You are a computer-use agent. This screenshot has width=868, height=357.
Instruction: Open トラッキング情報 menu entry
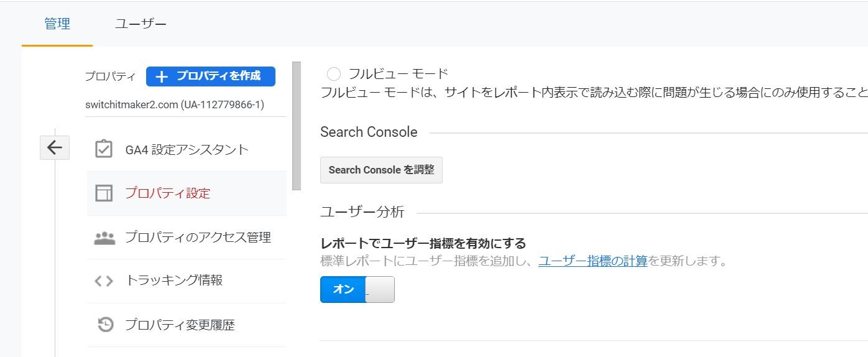[187, 281]
